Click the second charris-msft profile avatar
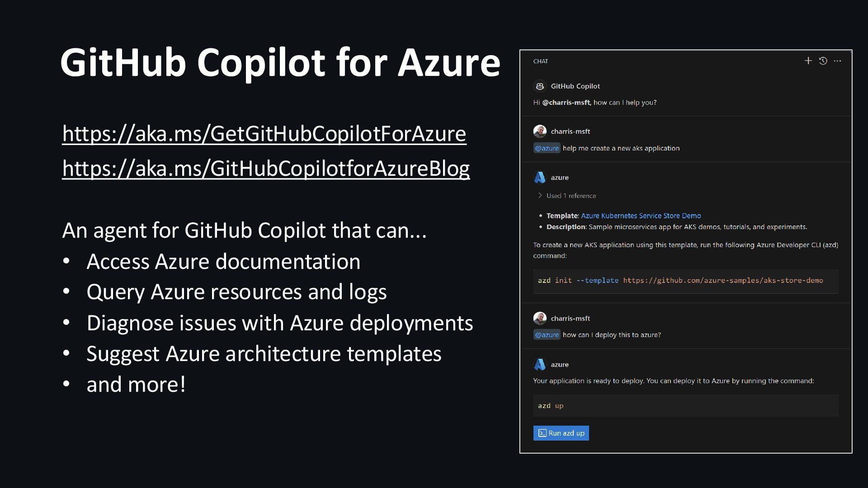 [x=540, y=319]
